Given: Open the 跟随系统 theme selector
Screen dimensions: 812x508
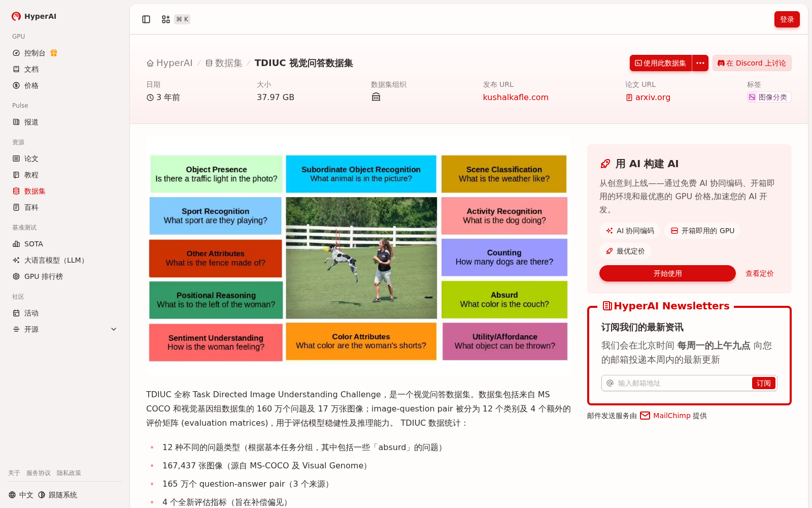Looking at the screenshot, I should [58, 495].
